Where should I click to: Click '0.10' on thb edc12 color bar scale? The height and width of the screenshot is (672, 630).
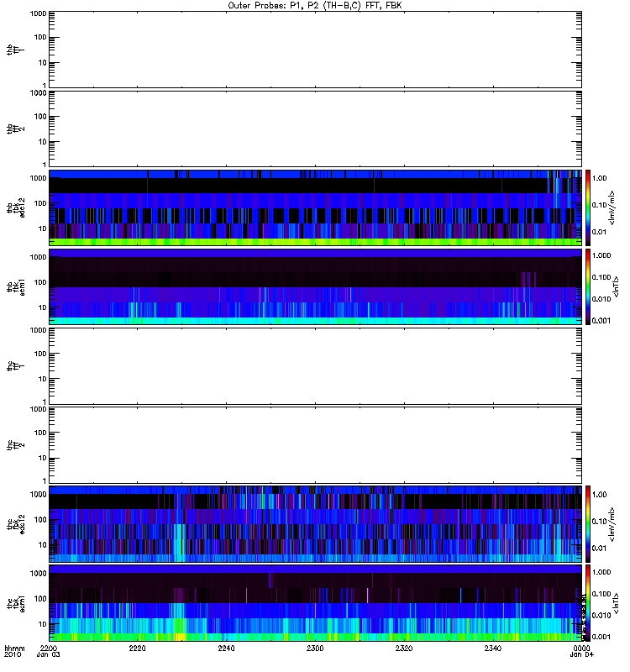click(599, 205)
